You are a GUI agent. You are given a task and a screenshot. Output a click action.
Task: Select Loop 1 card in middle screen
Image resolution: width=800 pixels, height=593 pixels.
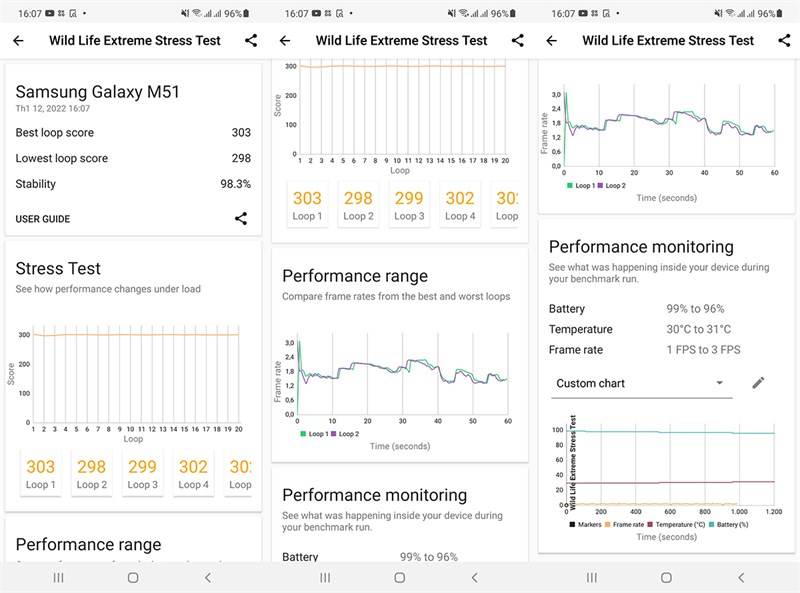coord(307,204)
